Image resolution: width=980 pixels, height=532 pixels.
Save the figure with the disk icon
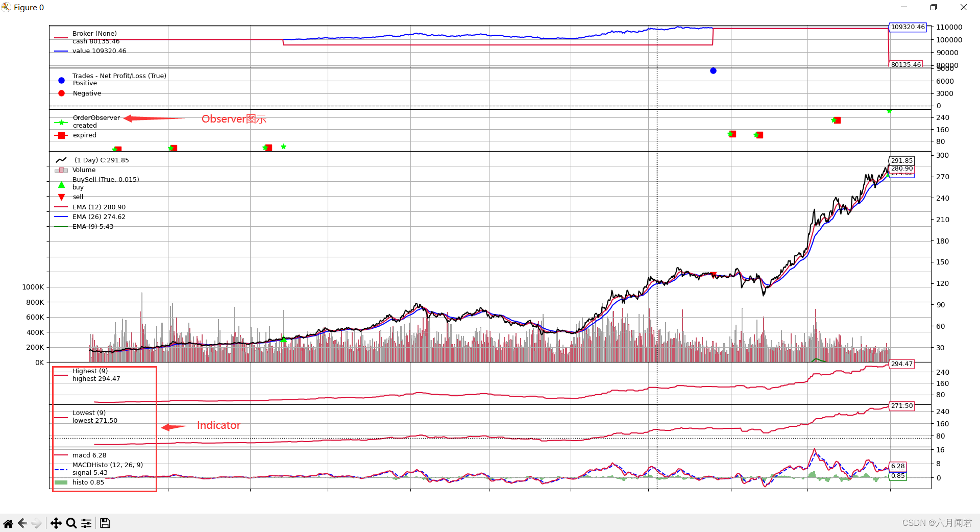click(x=105, y=523)
